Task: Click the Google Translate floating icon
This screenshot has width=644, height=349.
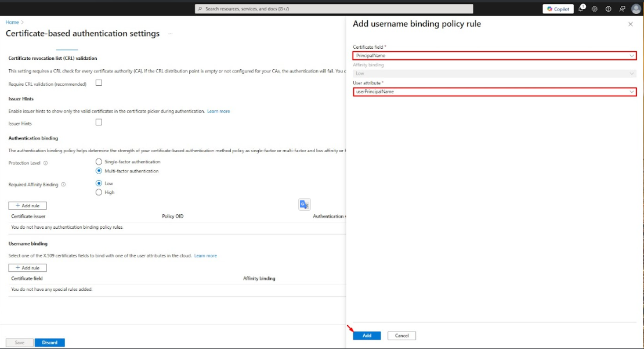Action: 305,204
